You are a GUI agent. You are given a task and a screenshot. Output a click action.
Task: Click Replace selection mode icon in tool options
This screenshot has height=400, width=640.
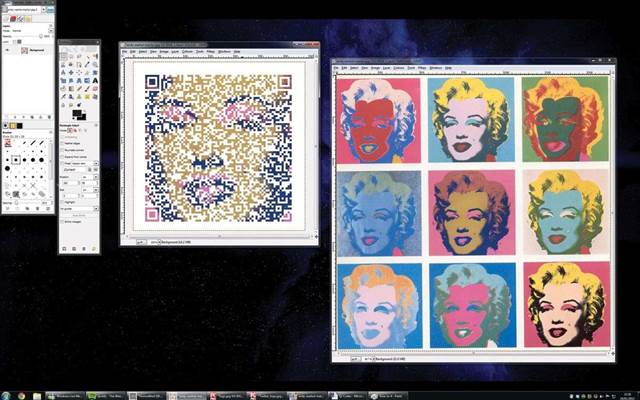pyautogui.click(x=70, y=130)
